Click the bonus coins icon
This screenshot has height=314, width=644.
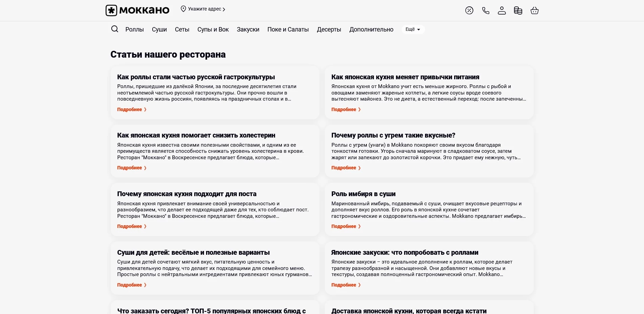coord(518,11)
